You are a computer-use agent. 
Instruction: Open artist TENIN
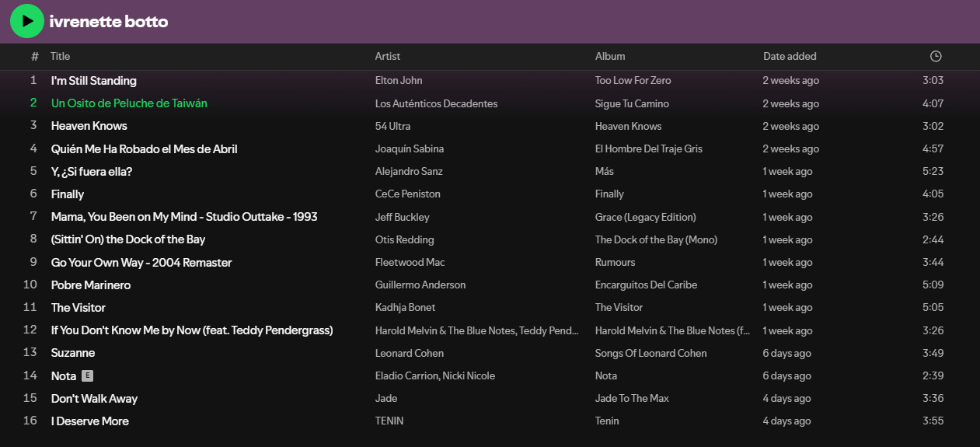click(x=389, y=421)
